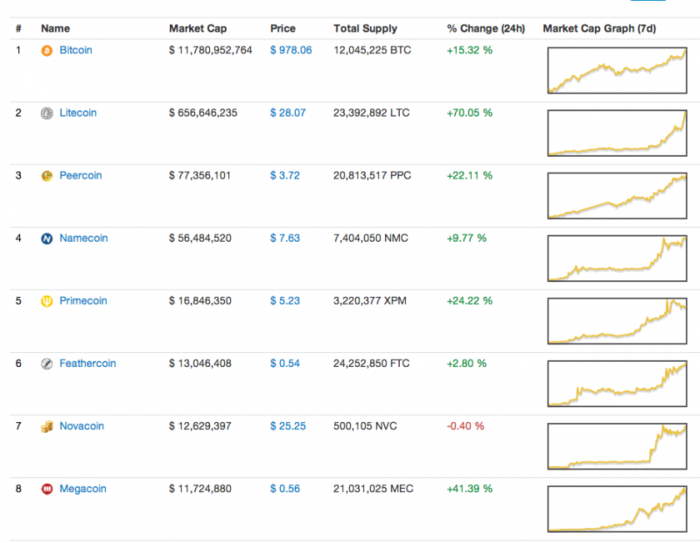The width and height of the screenshot is (700, 543).
Task: Sort by the Total Supply column header
Action: 365,29
